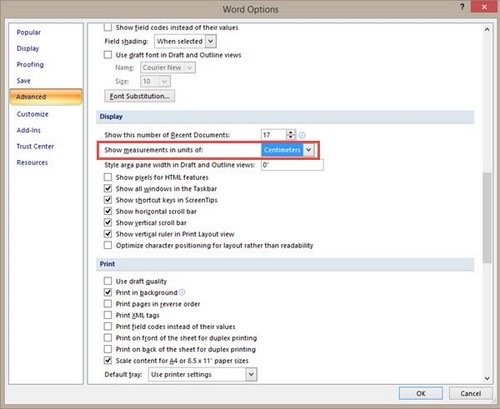500x409 pixels.
Task: Toggle Show vertical ruler in Print Layout
Action: click(108, 234)
